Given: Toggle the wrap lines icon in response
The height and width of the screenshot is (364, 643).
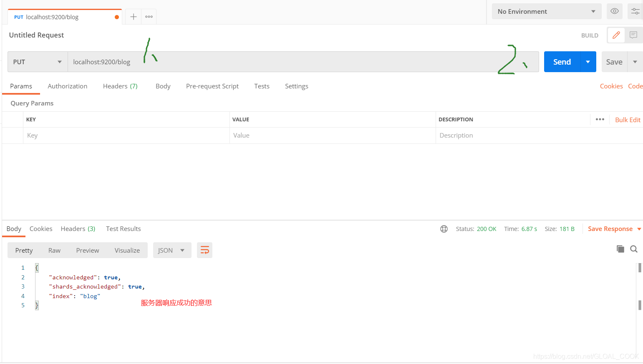Looking at the screenshot, I should (204, 250).
